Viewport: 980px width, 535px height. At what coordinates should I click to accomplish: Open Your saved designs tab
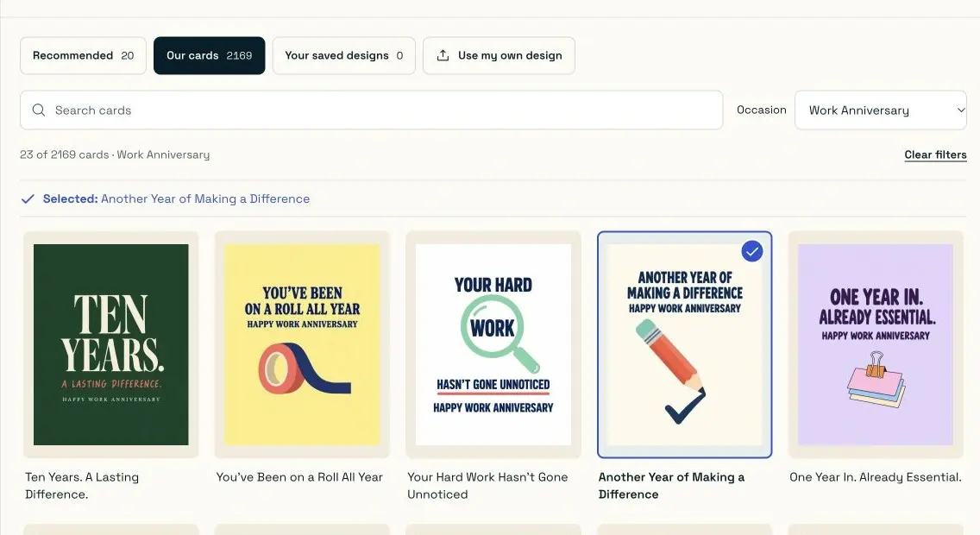tap(343, 55)
